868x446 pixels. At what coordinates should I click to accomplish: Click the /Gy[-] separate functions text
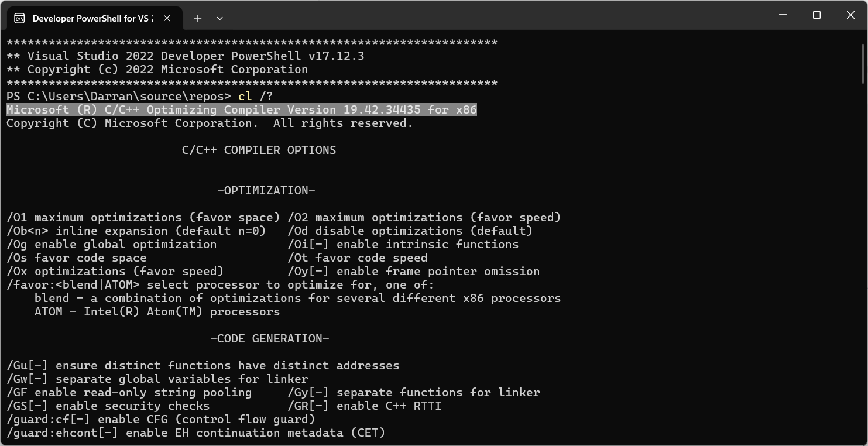[414, 393]
